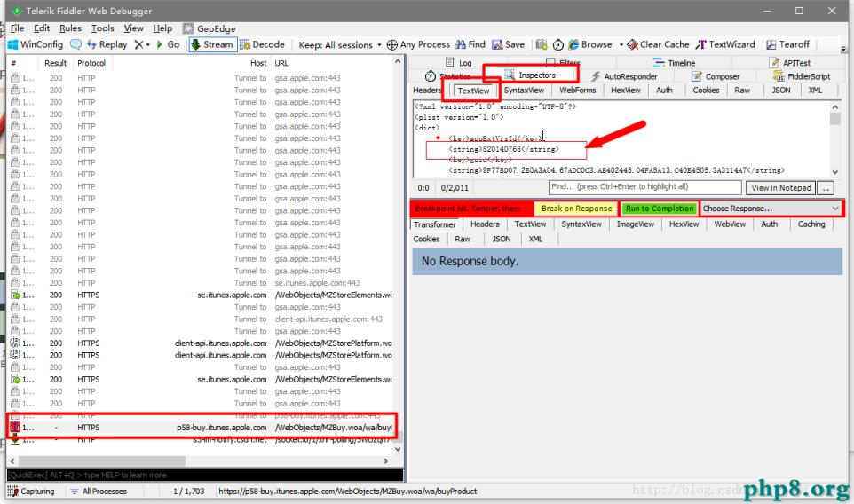Open the GeoEdge menu item
This screenshot has height=504, width=854.
pyautogui.click(x=210, y=28)
